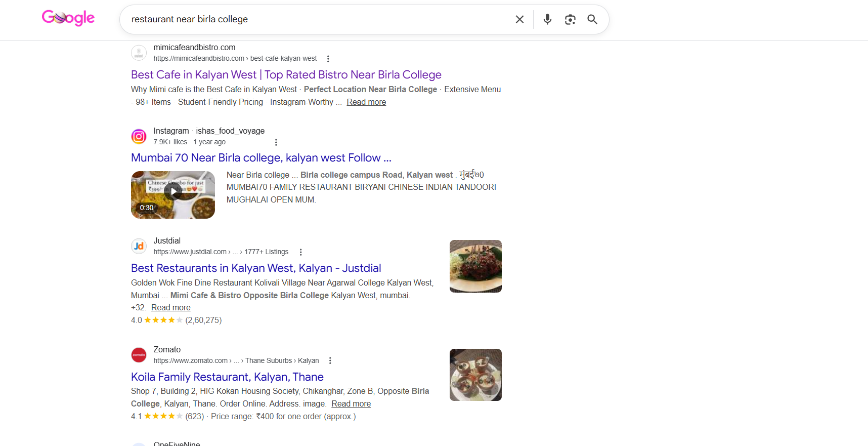Open Koila Family Restaurant Zomato link
Image resolution: width=868 pixels, height=446 pixels.
click(227, 377)
